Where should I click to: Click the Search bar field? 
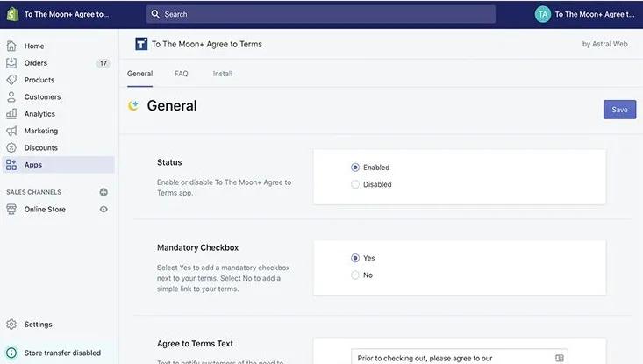point(321,14)
